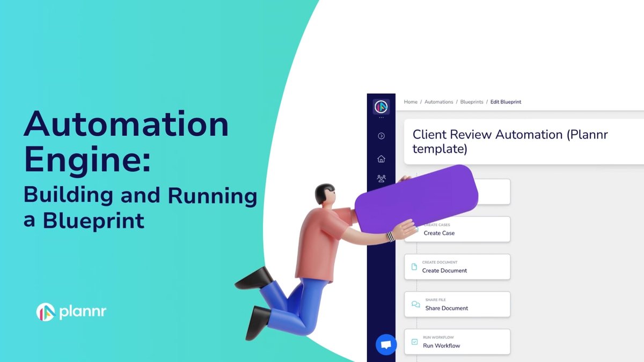
Task: Click the Client Review Automation title field
Action: tap(510, 142)
